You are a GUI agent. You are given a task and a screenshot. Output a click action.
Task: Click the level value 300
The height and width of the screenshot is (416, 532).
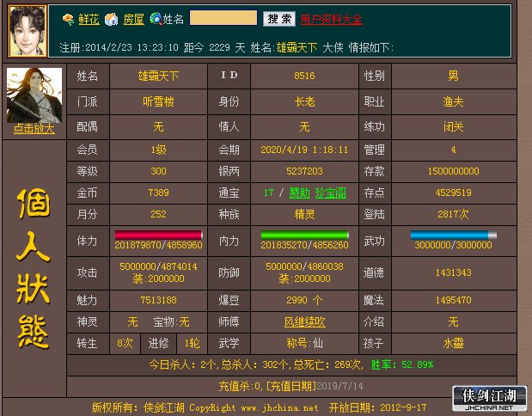158,171
